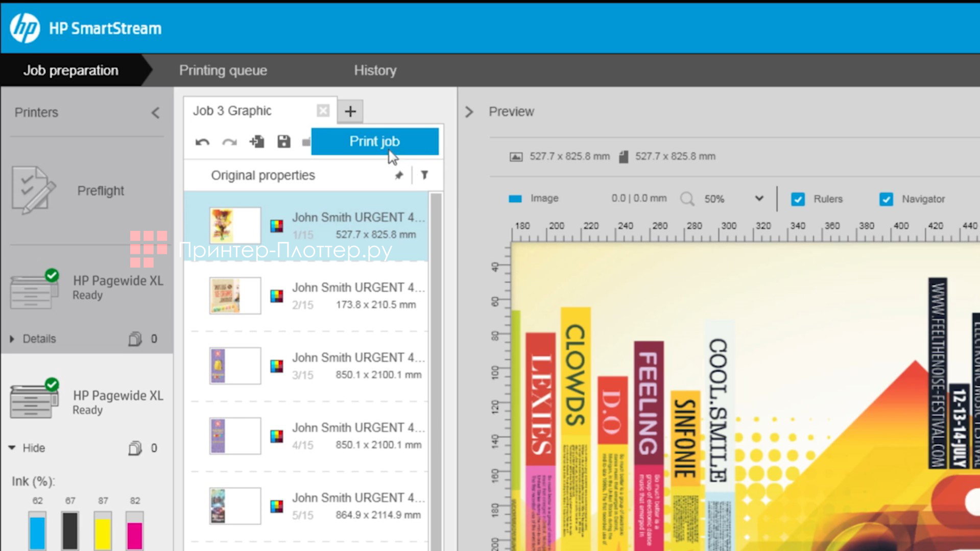Click the save job floppy icon

(283, 141)
